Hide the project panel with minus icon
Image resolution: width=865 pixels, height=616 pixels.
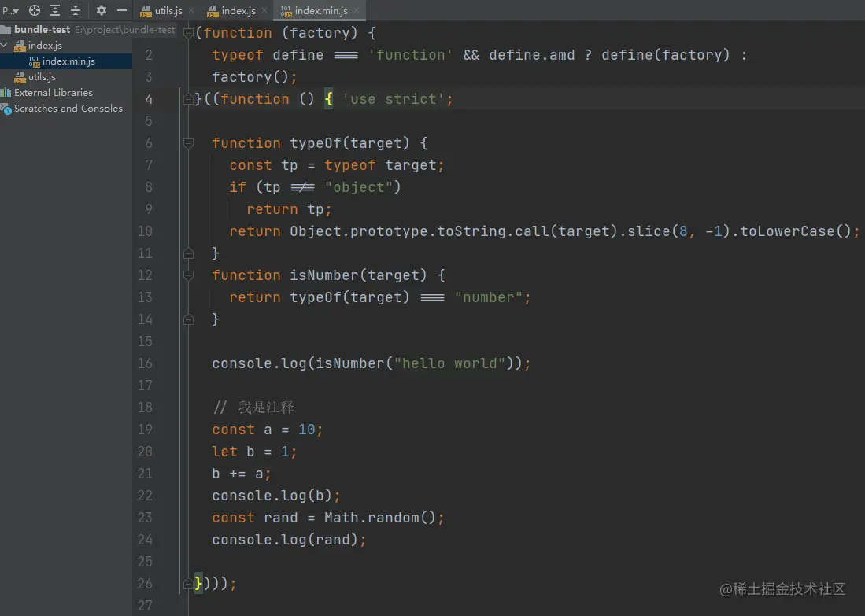122,10
